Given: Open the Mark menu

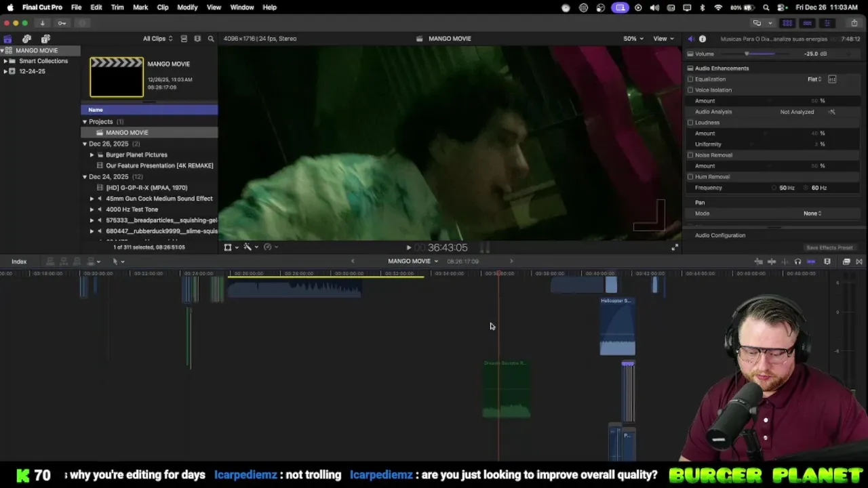Looking at the screenshot, I should 140,7.
